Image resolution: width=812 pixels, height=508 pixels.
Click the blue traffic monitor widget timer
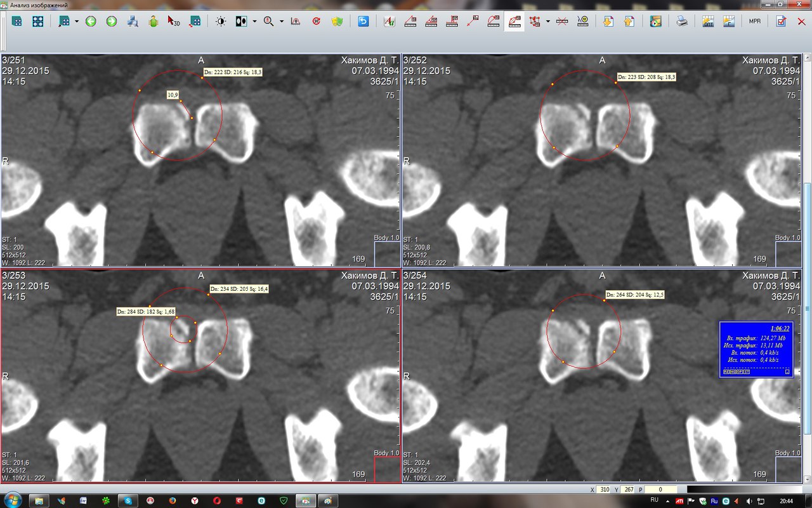point(780,328)
